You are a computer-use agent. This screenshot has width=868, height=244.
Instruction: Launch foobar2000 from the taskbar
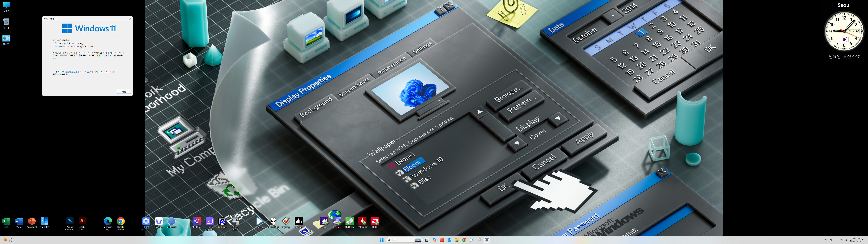tap(479, 240)
